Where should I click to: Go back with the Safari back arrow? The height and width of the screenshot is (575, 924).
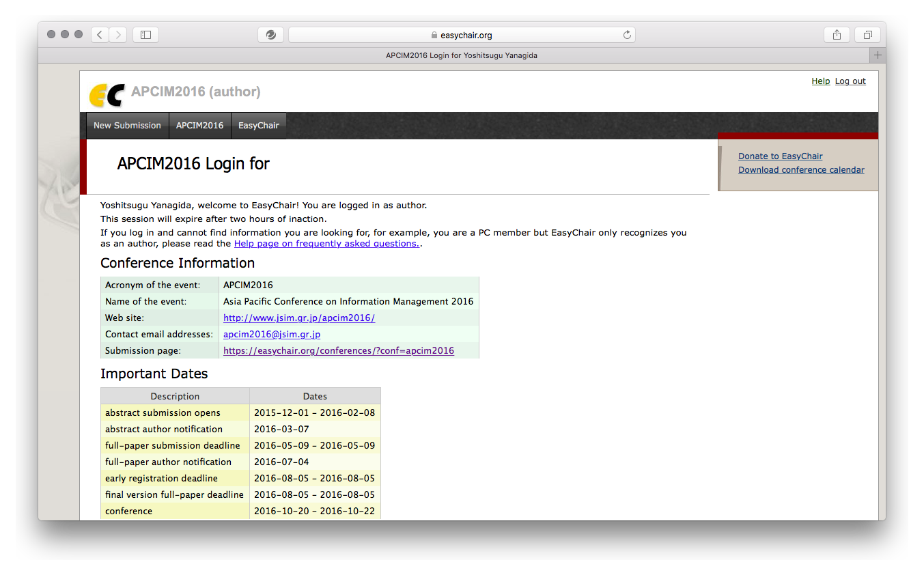click(x=100, y=35)
